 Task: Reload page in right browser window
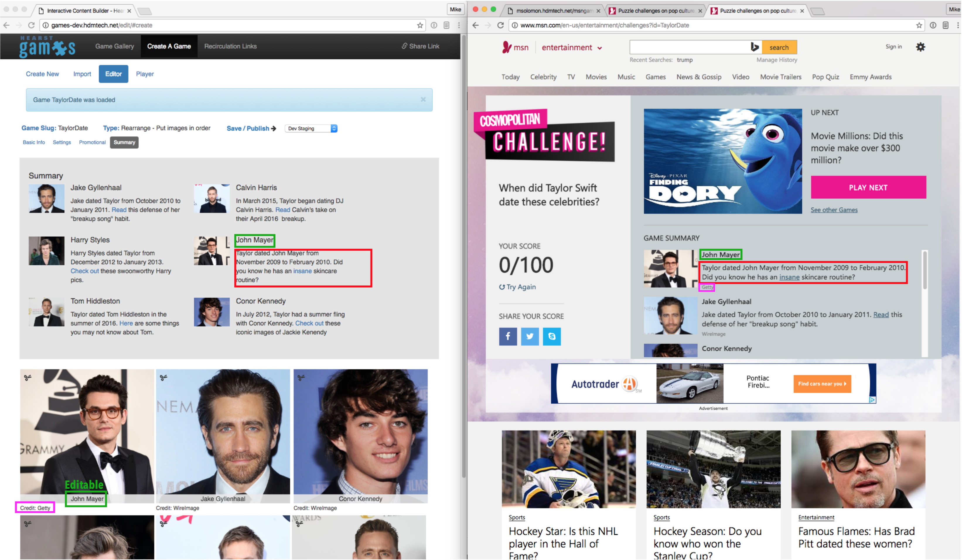click(x=500, y=25)
